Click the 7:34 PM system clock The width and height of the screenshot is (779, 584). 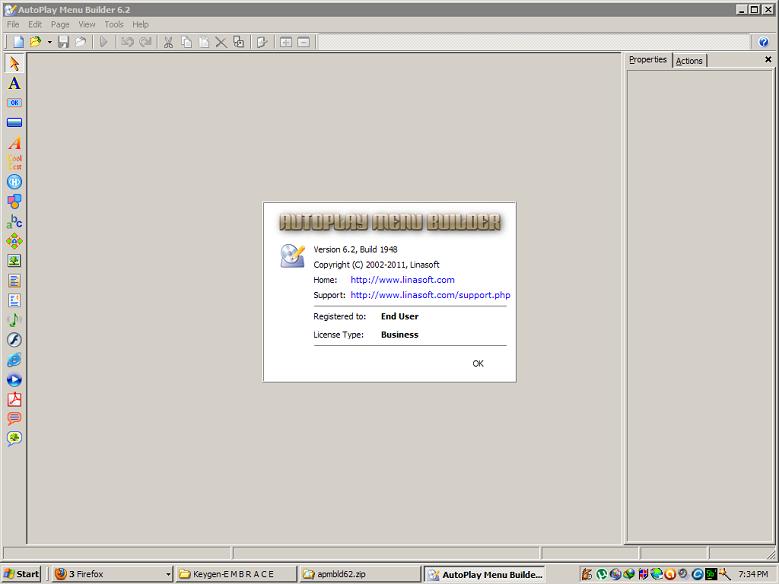pyautogui.click(x=754, y=574)
